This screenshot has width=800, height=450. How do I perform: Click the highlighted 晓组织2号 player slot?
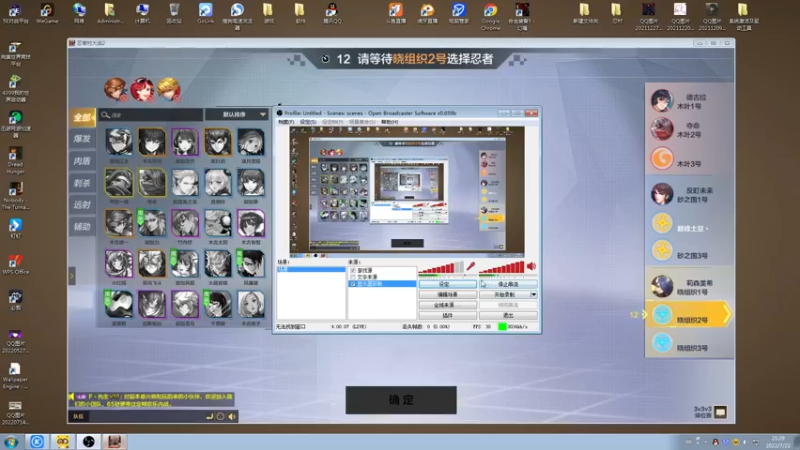click(x=689, y=315)
